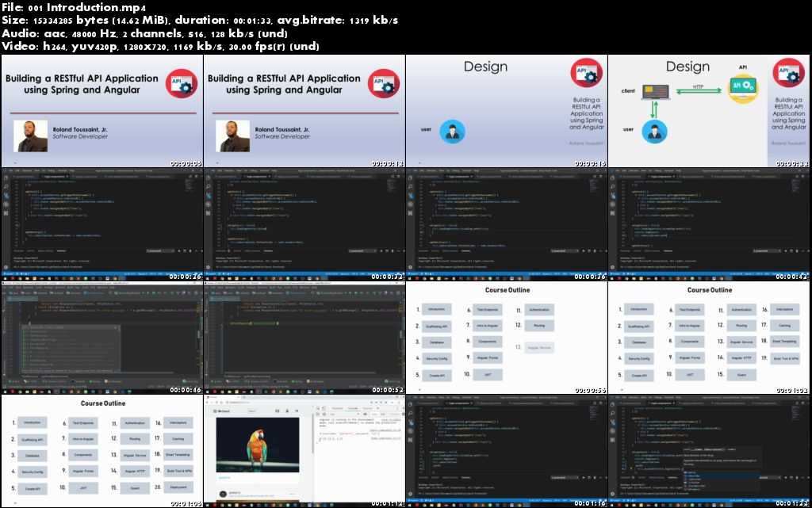Click 'Introduction' box in 00:01:06 outline frame
812x508 pixels.
coord(32,422)
